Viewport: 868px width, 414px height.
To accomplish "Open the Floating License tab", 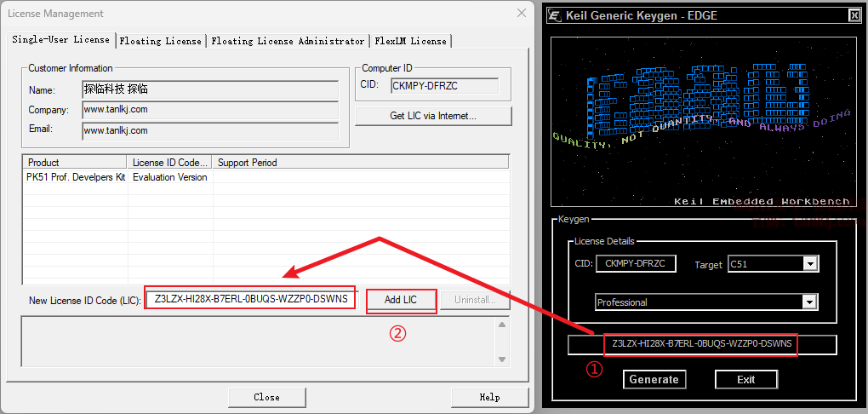I will point(161,41).
